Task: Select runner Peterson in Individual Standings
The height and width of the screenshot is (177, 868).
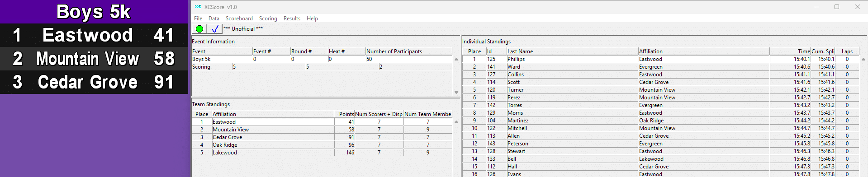Action: pyautogui.click(x=661, y=144)
